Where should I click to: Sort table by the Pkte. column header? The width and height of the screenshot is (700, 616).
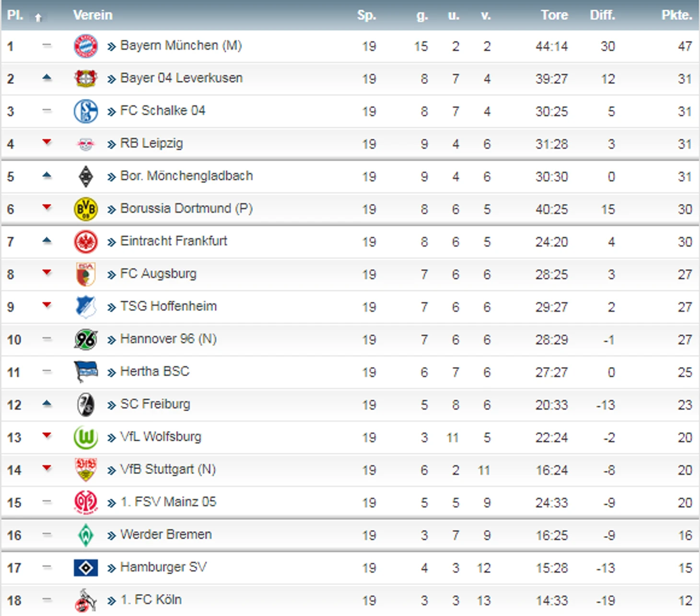click(677, 15)
